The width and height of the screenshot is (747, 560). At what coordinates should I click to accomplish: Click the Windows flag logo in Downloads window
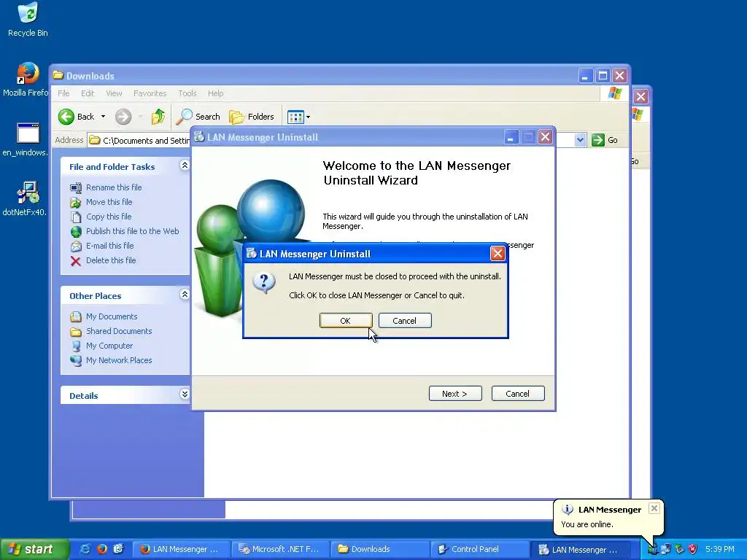point(614,93)
